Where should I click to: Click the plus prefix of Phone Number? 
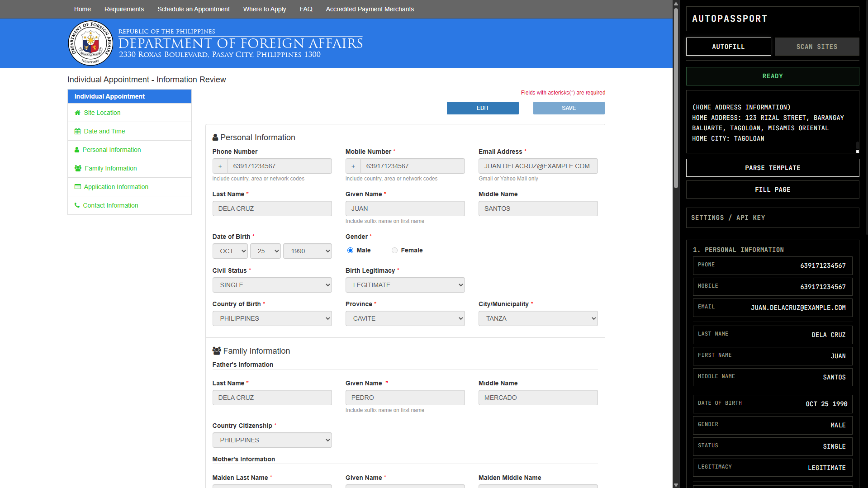coord(220,166)
